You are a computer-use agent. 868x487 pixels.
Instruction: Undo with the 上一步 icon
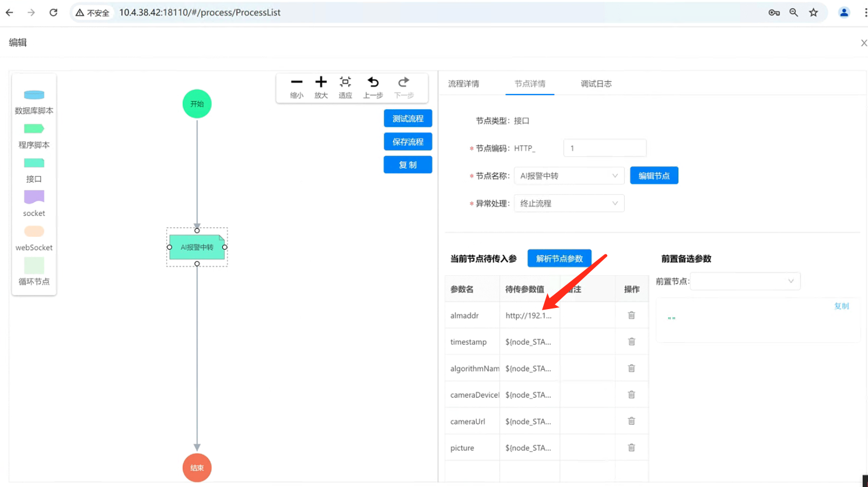[x=373, y=82]
